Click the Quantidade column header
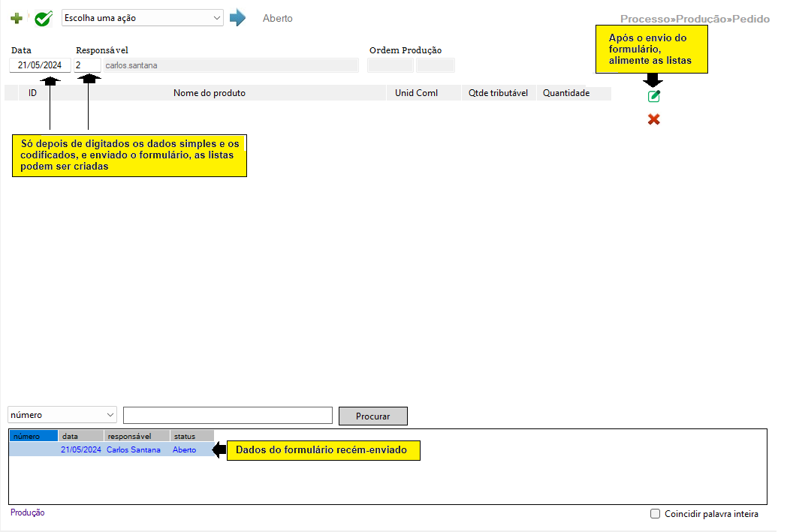 [x=565, y=93]
